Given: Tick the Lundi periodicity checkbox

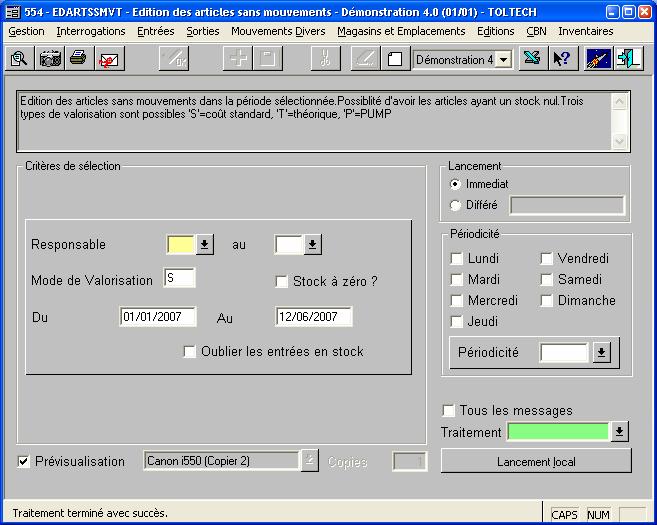Looking at the screenshot, I should pos(457,259).
